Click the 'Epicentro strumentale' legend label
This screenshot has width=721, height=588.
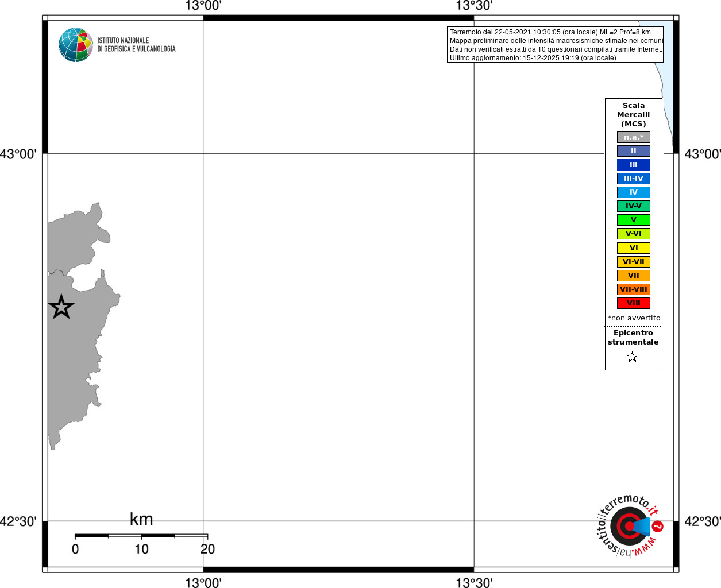(x=633, y=338)
